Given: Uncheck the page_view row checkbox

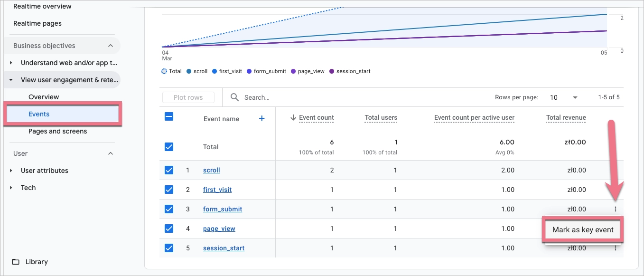Looking at the screenshot, I should click(169, 228).
